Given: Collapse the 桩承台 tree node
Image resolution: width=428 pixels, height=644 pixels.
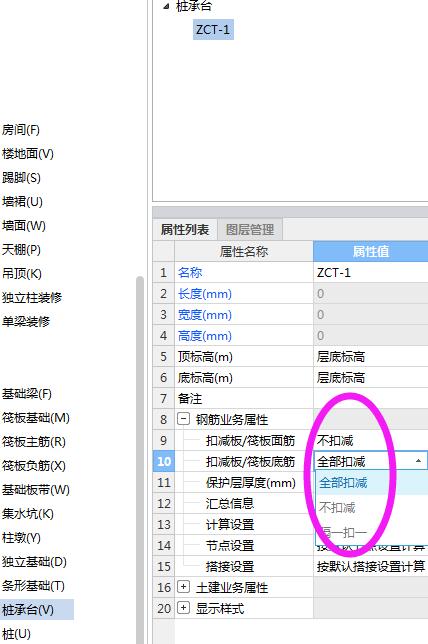Looking at the screenshot, I should [166, 6].
